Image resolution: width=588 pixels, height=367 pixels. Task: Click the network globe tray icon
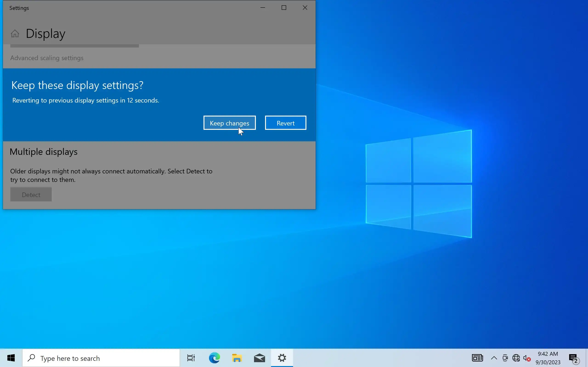pos(516,358)
